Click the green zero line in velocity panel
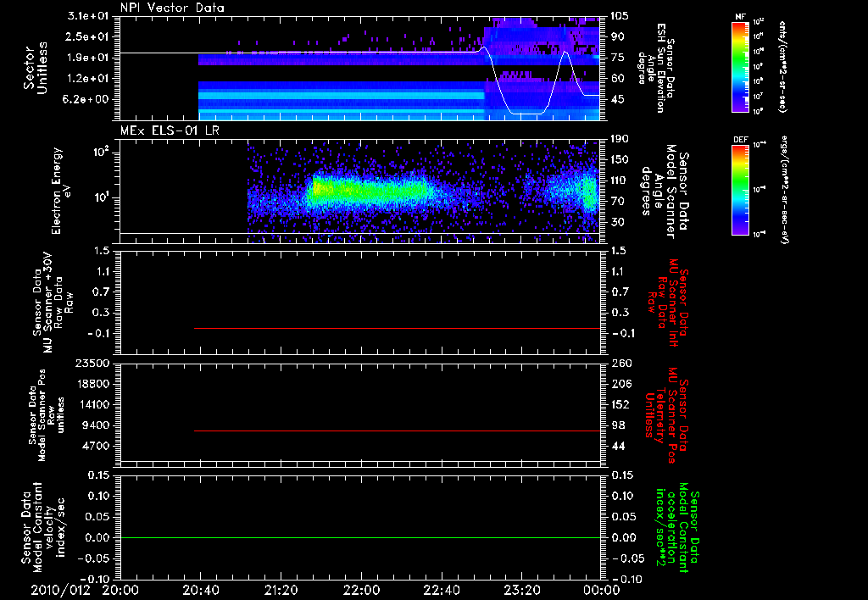The height and width of the screenshot is (600, 868). [x=360, y=537]
